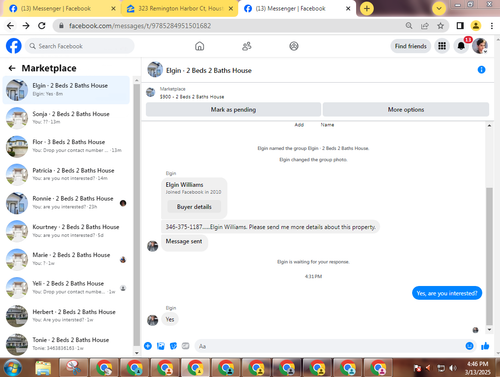Toggle the browser side panel
Image resolution: width=500 pixels, height=377 pixels.
coord(460,26)
